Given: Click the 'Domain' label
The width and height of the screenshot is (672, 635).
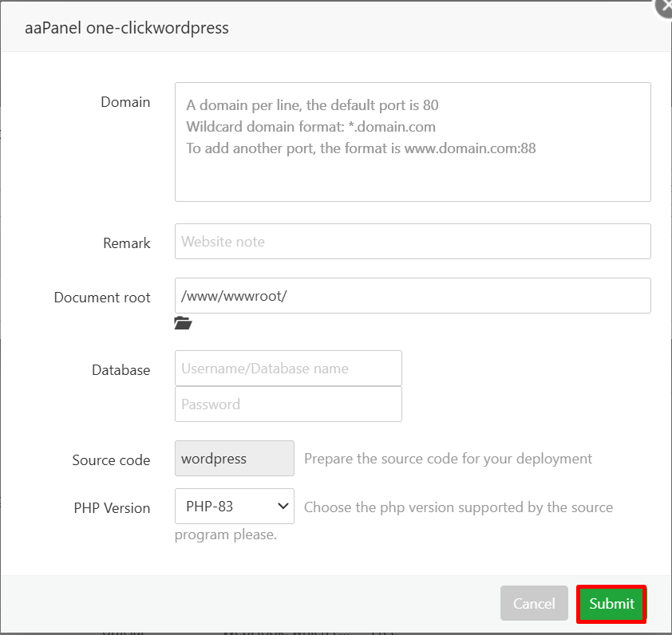Looking at the screenshot, I should 125,102.
